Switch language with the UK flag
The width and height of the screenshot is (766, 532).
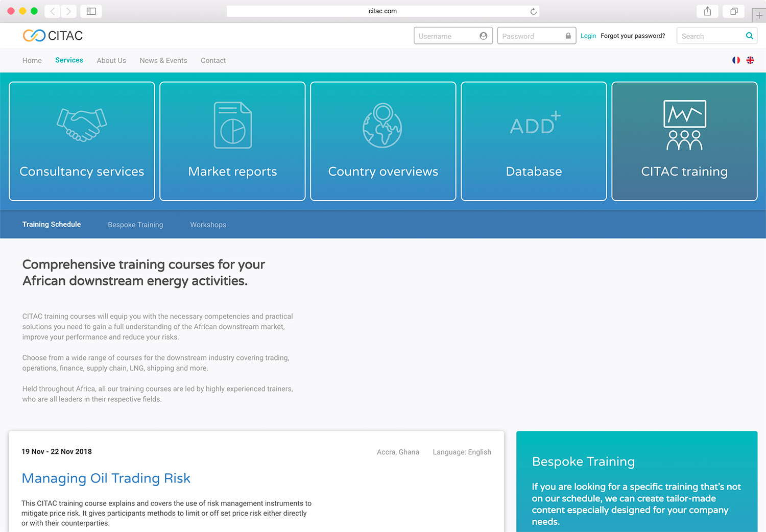[x=750, y=60]
